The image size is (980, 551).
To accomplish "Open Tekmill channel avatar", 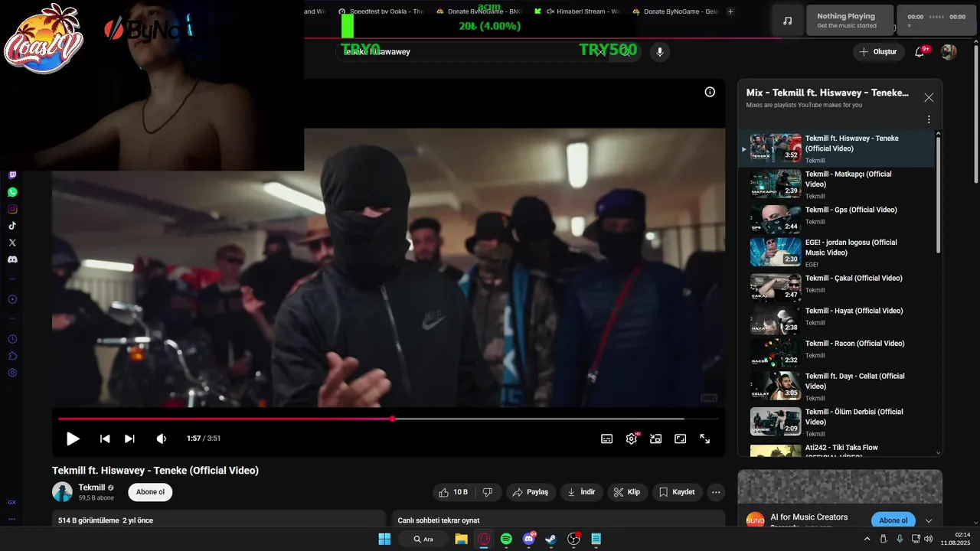I will [x=62, y=492].
